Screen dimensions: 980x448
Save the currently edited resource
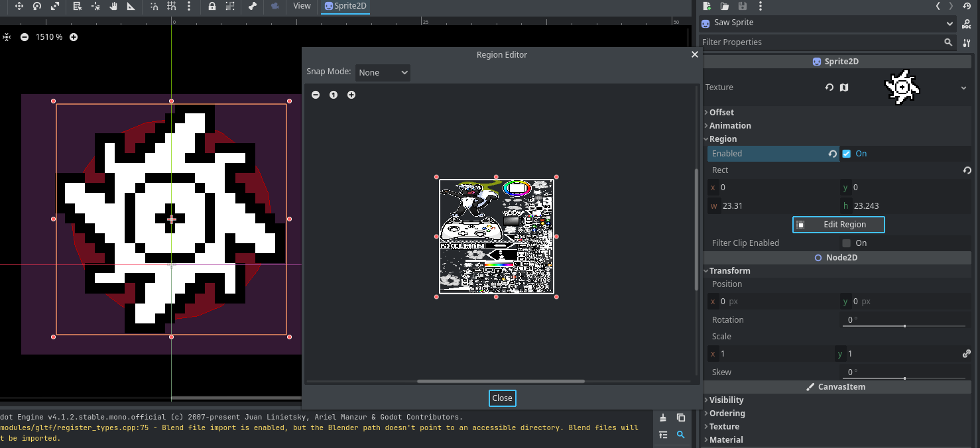[x=743, y=6]
